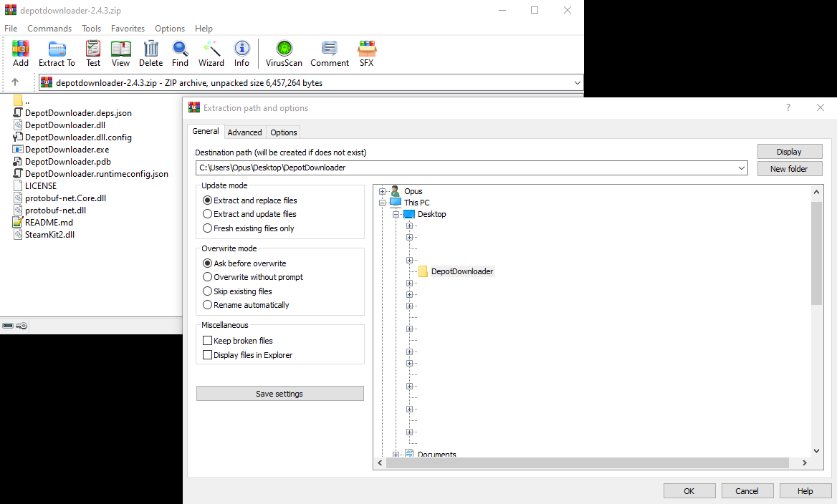
Task: Select Ask before overwrite option
Action: [x=207, y=263]
